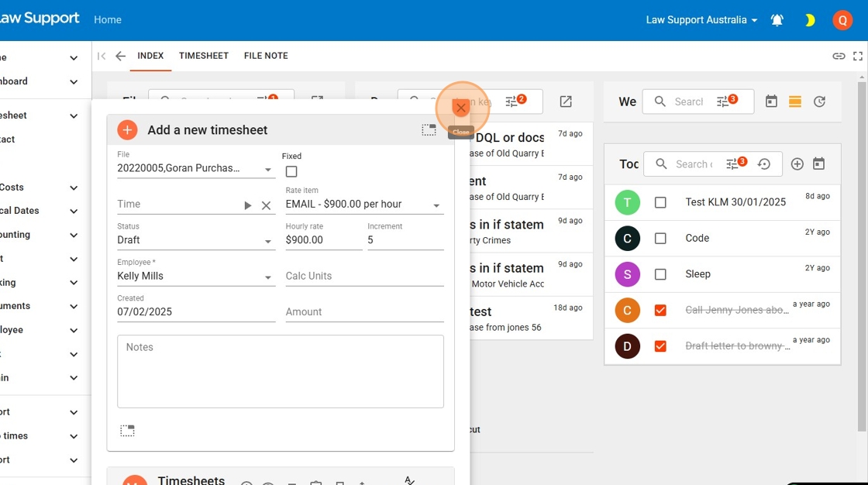Uncheck Draft letter to browny task
Viewport: 868px width, 485px height.
[x=660, y=346]
